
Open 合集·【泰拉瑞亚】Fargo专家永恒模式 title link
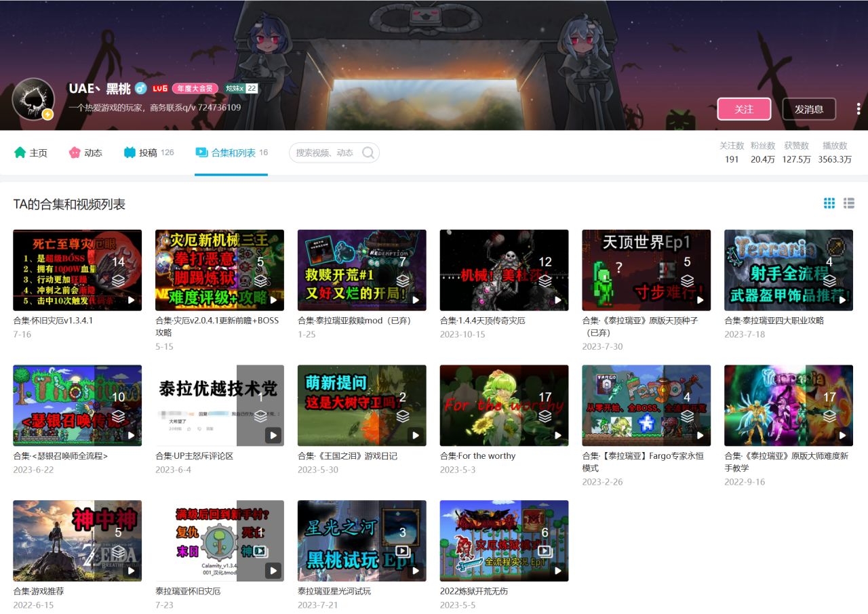point(643,462)
